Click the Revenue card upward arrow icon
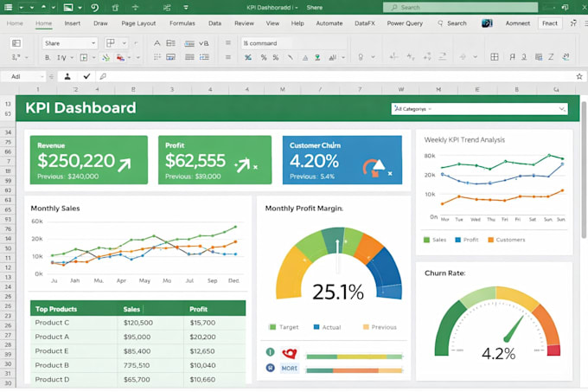 click(125, 164)
